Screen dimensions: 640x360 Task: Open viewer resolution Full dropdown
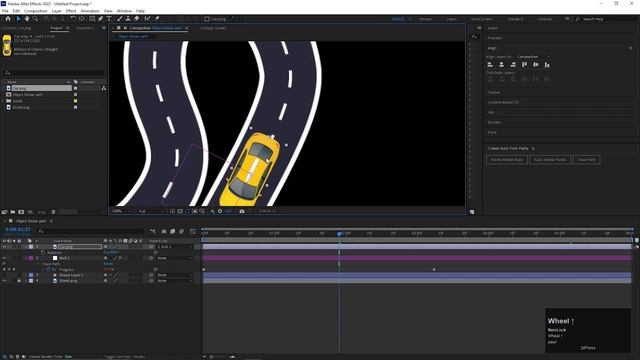151,211
